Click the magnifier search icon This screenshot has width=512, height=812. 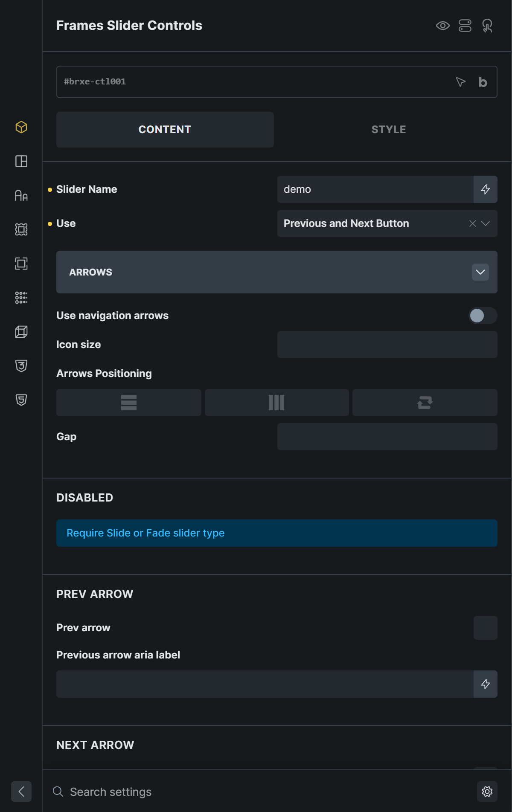point(58,792)
